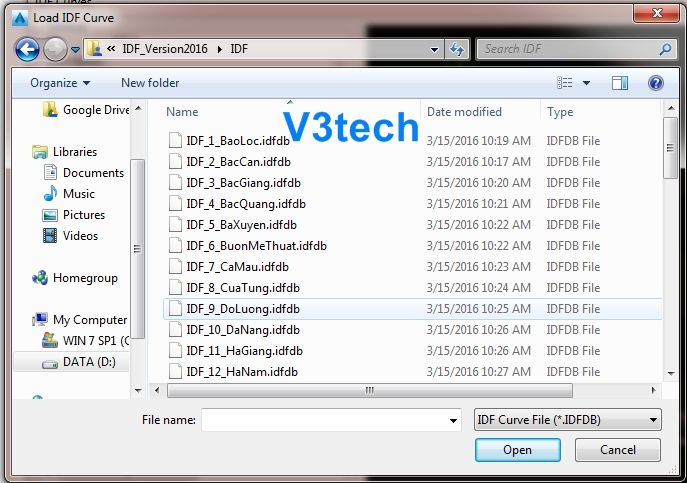
Task: Open the help question mark icon
Action: coord(655,83)
